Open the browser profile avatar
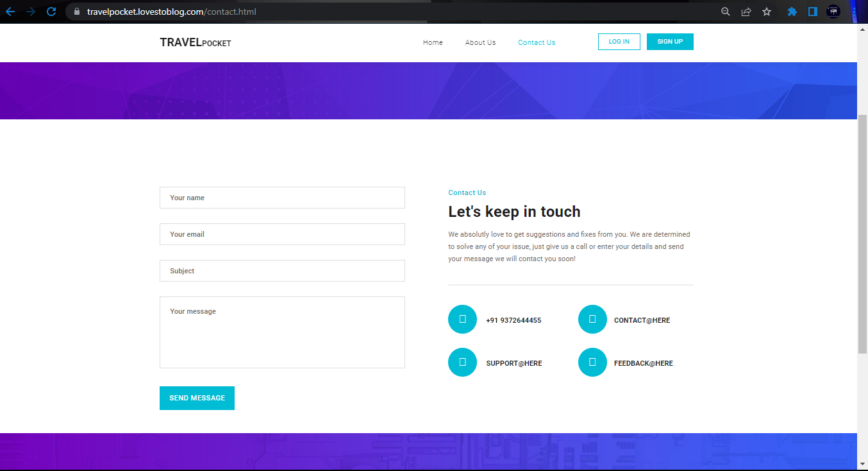The image size is (868, 471). click(x=833, y=12)
